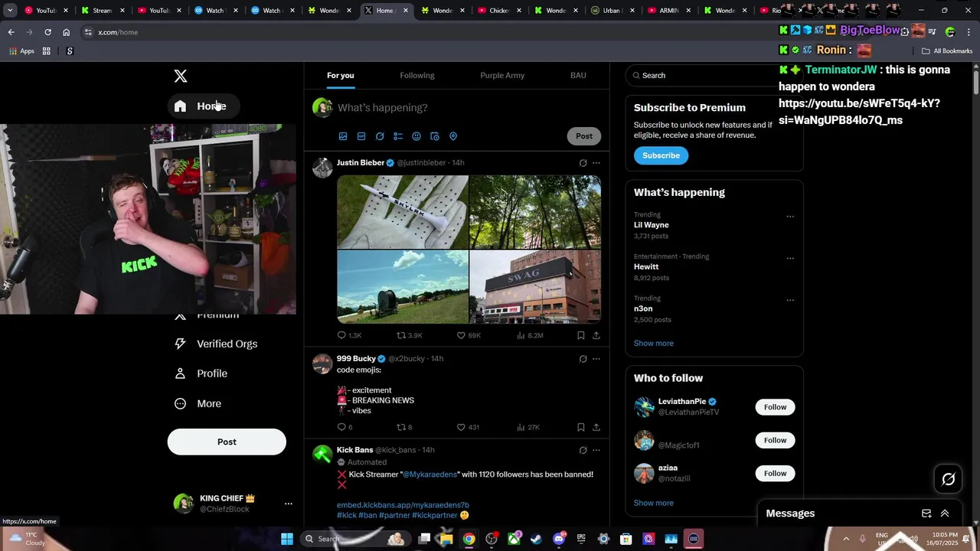The image size is (980, 551).
Task: Open Windows Start menu
Action: (x=287, y=539)
